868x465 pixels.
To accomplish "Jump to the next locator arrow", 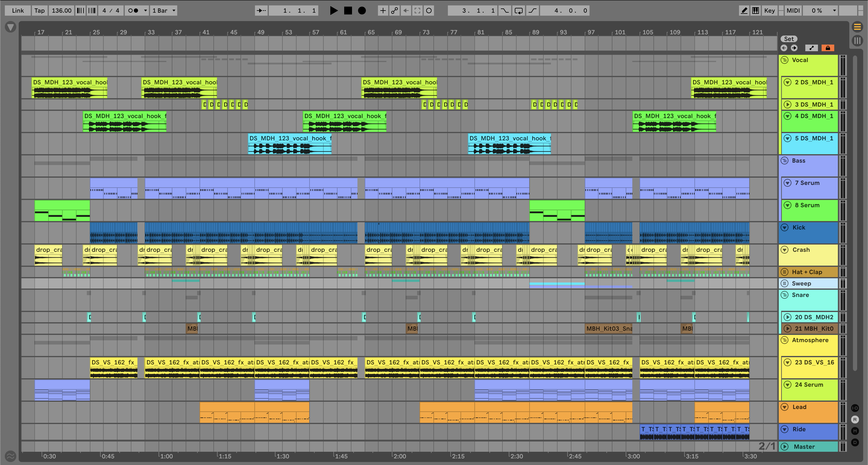I will [794, 48].
